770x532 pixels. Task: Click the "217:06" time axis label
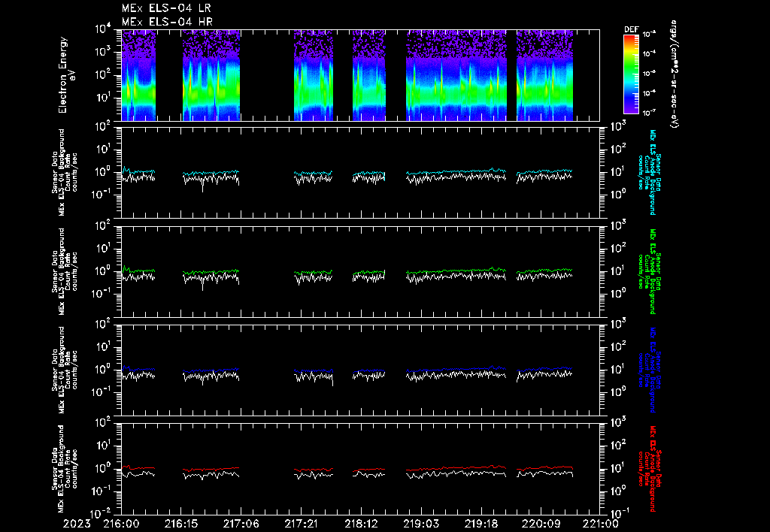241,524
